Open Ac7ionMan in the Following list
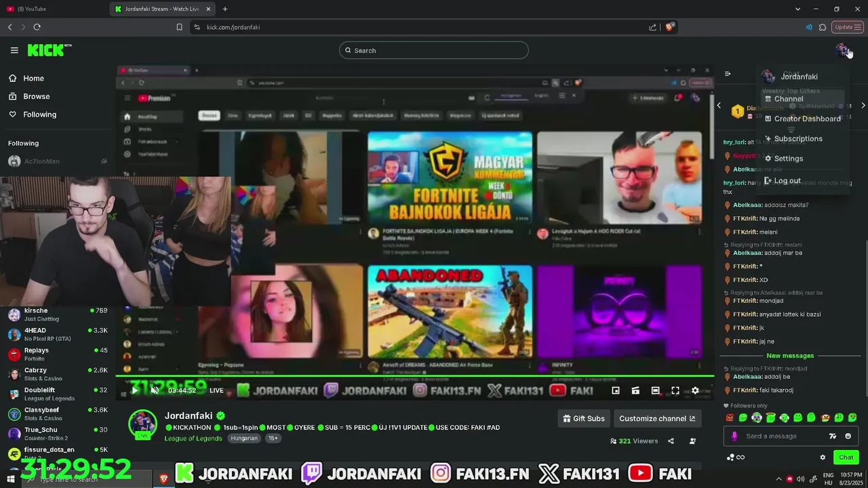 pos(57,161)
